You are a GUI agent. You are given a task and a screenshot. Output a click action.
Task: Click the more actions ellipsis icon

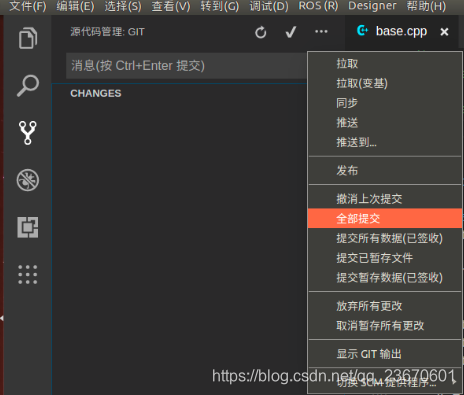(x=321, y=32)
